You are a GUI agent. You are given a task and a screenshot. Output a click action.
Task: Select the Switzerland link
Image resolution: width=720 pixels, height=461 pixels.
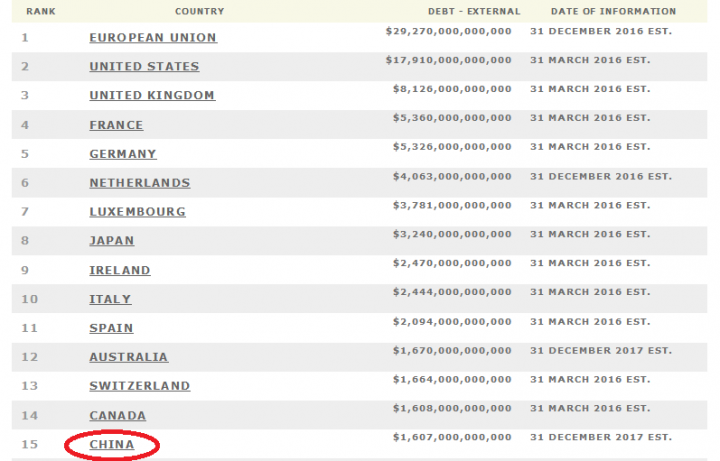[x=140, y=386]
